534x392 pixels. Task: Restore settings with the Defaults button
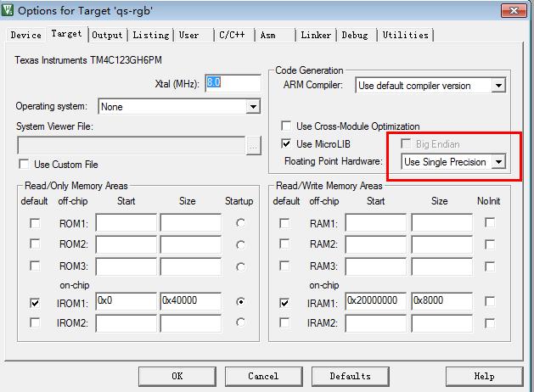click(350, 377)
